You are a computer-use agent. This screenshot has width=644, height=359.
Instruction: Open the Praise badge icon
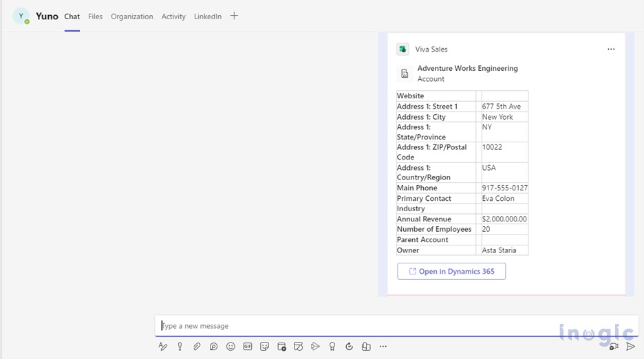coord(332,347)
